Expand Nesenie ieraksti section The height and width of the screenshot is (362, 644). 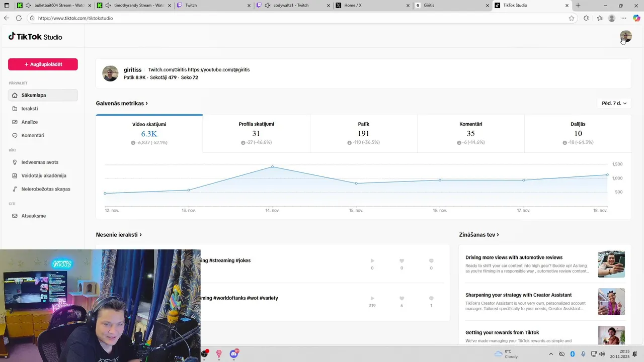[x=119, y=235]
